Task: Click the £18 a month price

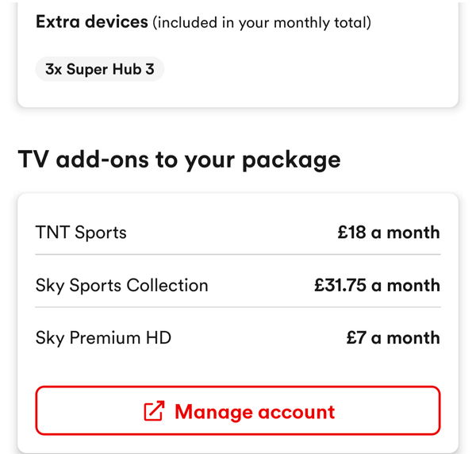Action: (389, 233)
